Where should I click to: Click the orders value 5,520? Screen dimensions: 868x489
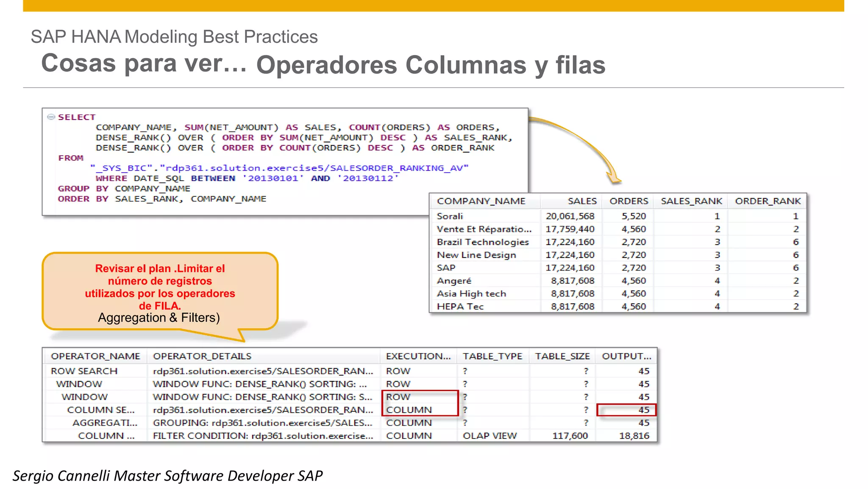click(x=634, y=216)
